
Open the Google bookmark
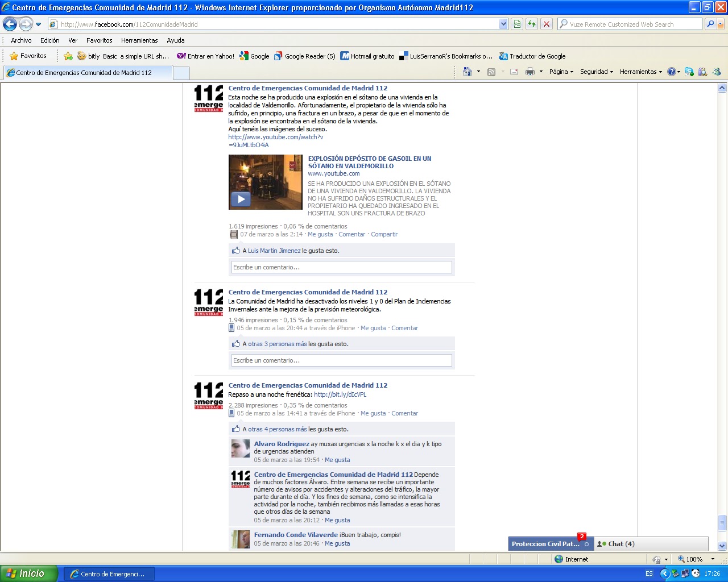point(255,56)
